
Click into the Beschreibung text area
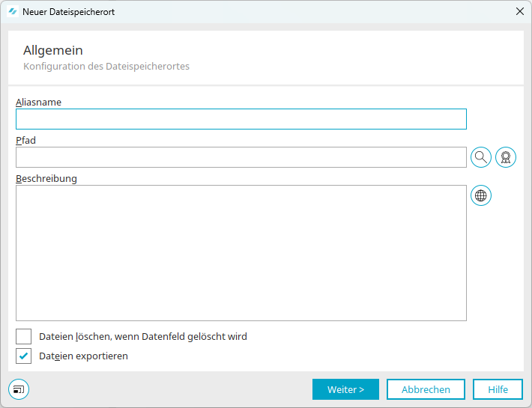[241, 252]
